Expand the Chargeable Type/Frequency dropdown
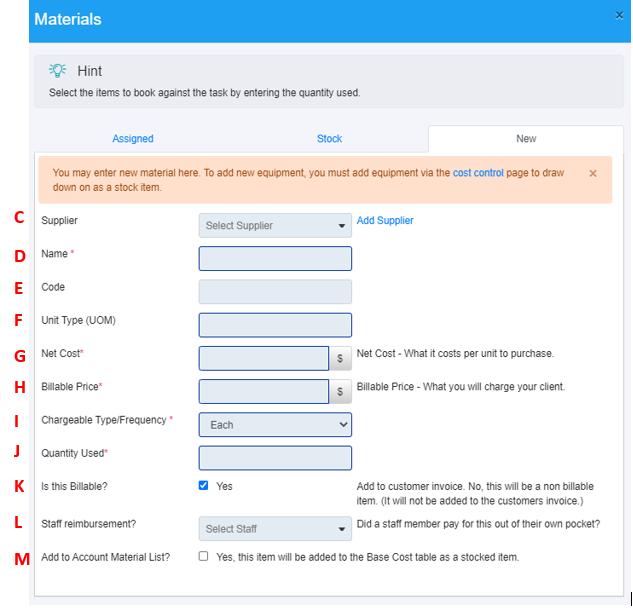This screenshot has width=633, height=609. [275, 425]
